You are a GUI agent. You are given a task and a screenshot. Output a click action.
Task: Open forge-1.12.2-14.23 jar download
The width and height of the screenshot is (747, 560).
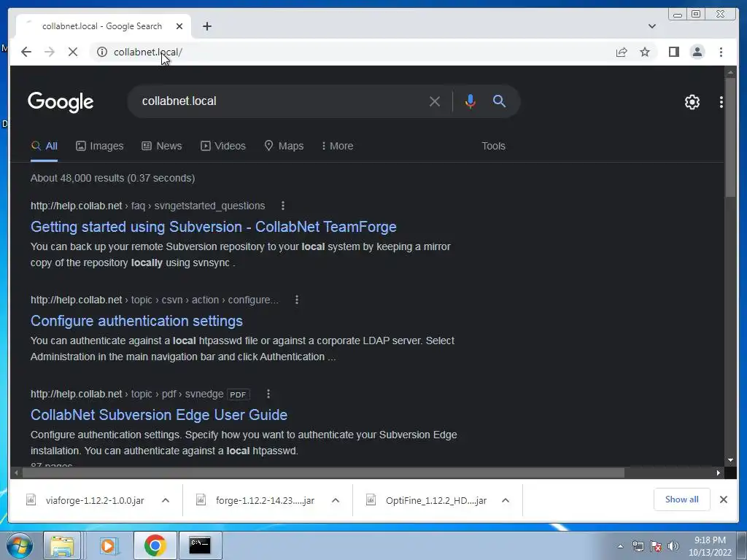(255, 500)
